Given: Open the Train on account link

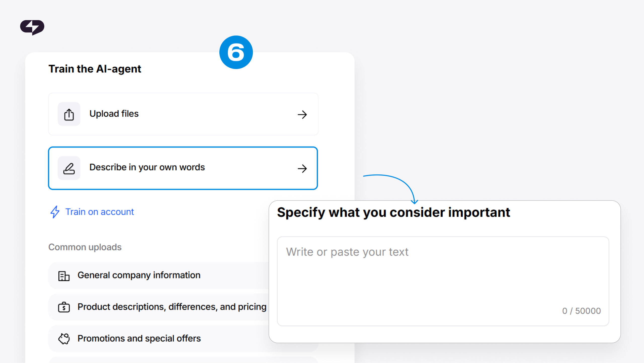Looking at the screenshot, I should [100, 212].
